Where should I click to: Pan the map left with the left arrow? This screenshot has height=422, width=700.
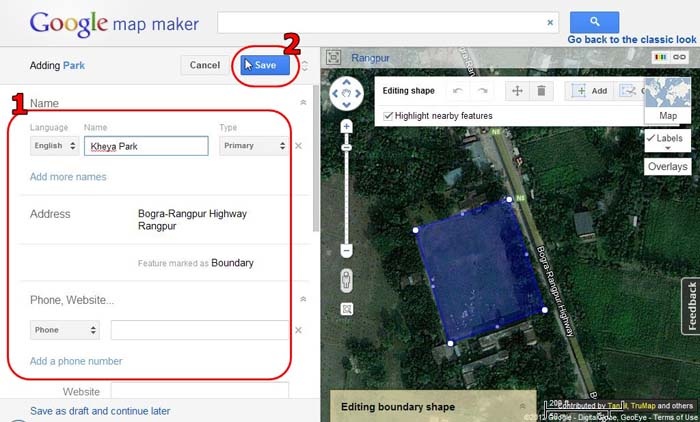335,94
